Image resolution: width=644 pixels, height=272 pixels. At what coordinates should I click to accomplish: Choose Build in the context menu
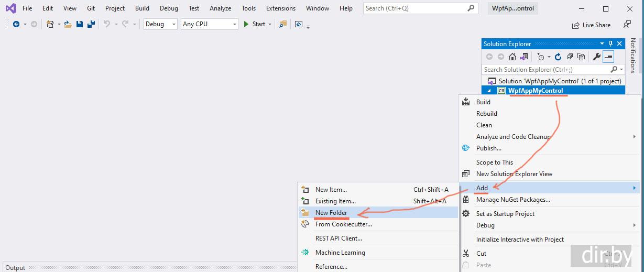550,102
